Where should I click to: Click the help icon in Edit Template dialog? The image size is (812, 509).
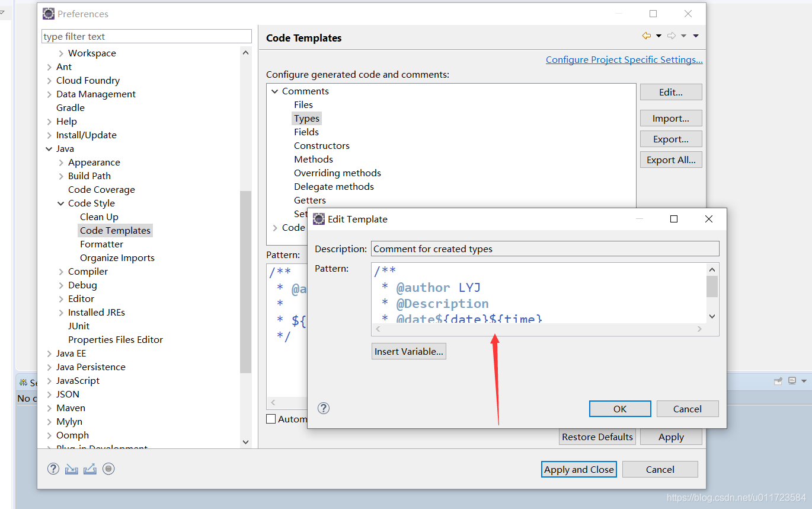coord(324,408)
